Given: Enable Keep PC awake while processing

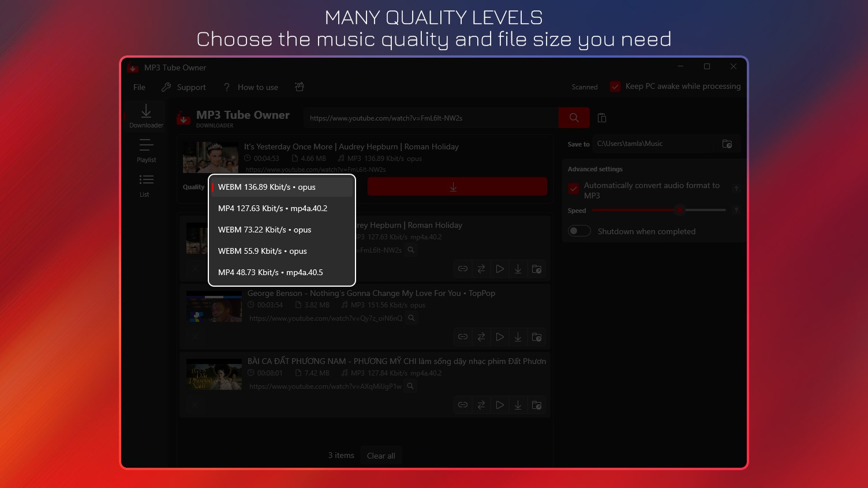Looking at the screenshot, I should (x=615, y=86).
